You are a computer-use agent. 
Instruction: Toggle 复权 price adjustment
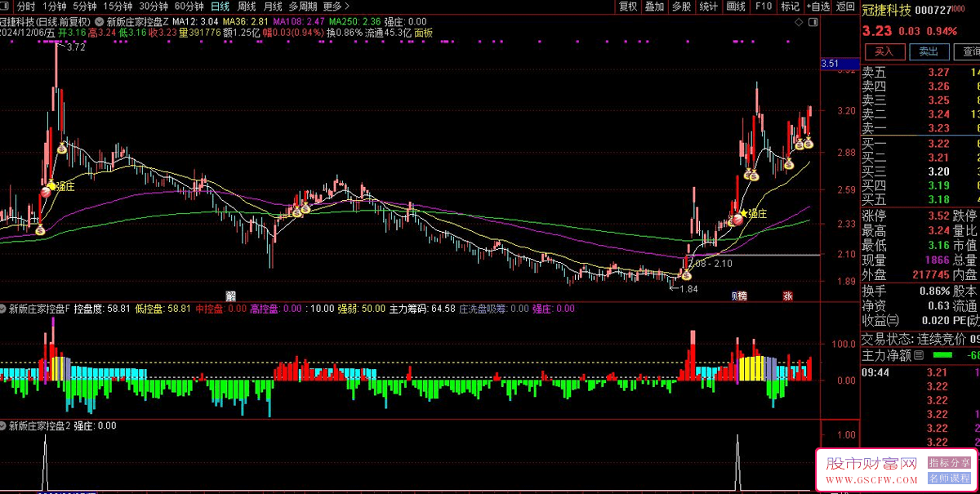(x=627, y=7)
